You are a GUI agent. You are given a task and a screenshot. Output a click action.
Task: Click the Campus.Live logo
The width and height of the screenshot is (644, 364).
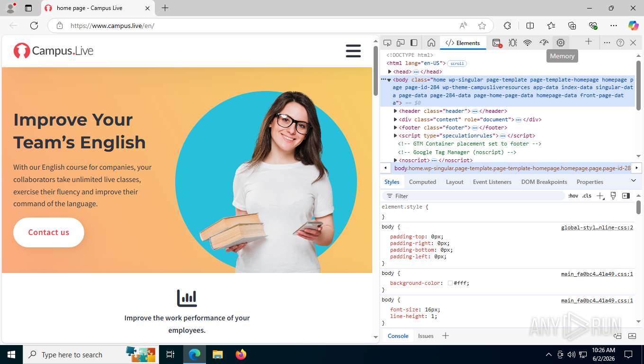coord(53,51)
